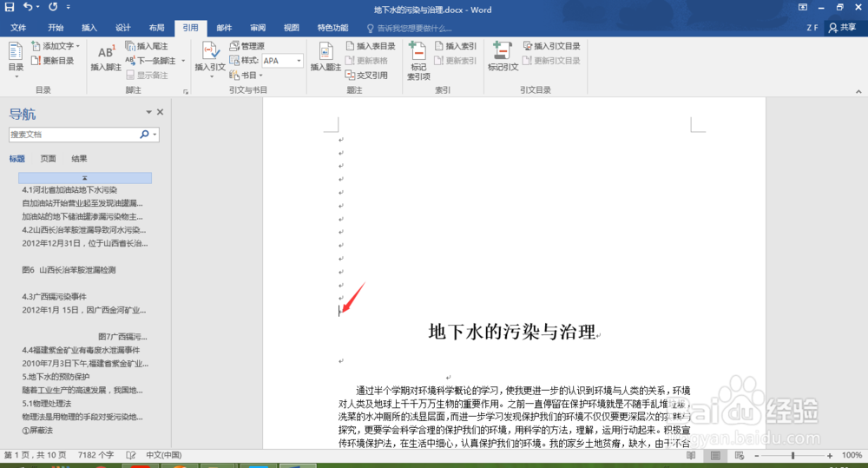Click 下一条脚注 next footnote

click(x=150, y=61)
